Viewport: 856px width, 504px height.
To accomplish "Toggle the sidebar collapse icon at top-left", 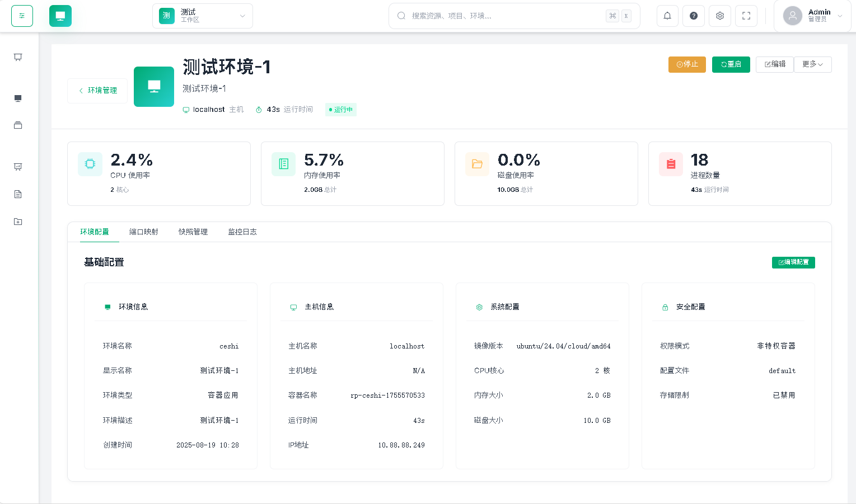I will point(22,16).
